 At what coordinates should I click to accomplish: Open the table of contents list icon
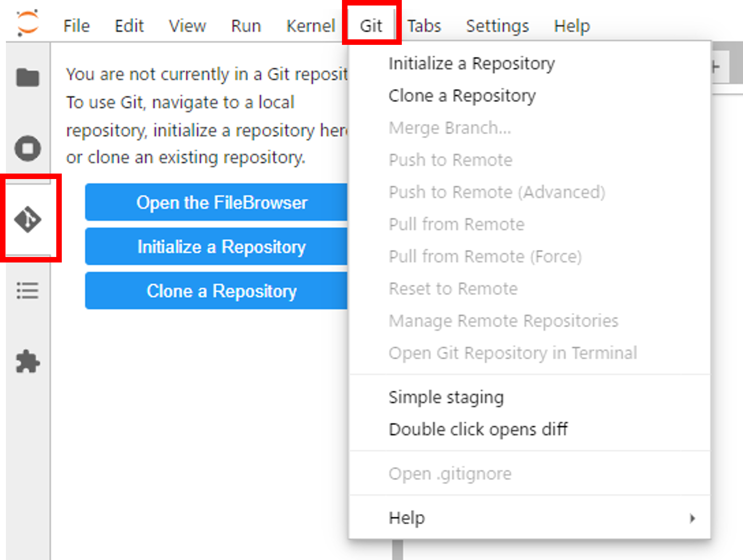pos(28,290)
